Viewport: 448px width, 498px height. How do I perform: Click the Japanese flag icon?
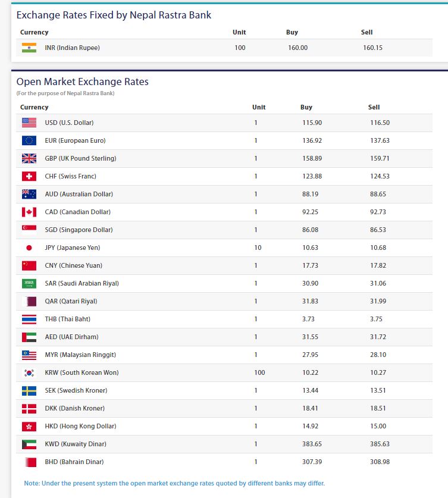[x=29, y=248]
